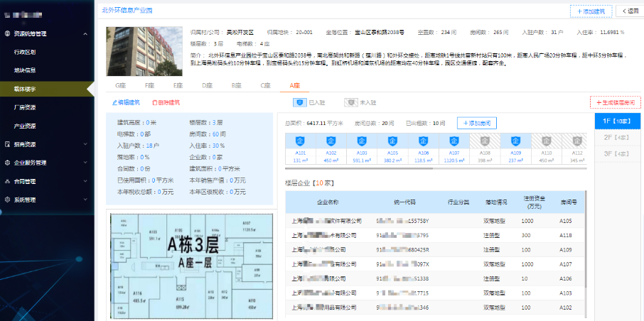Expand the 合同管理 menu chevron
The width and height of the screenshot is (644, 321).
pos(85,181)
